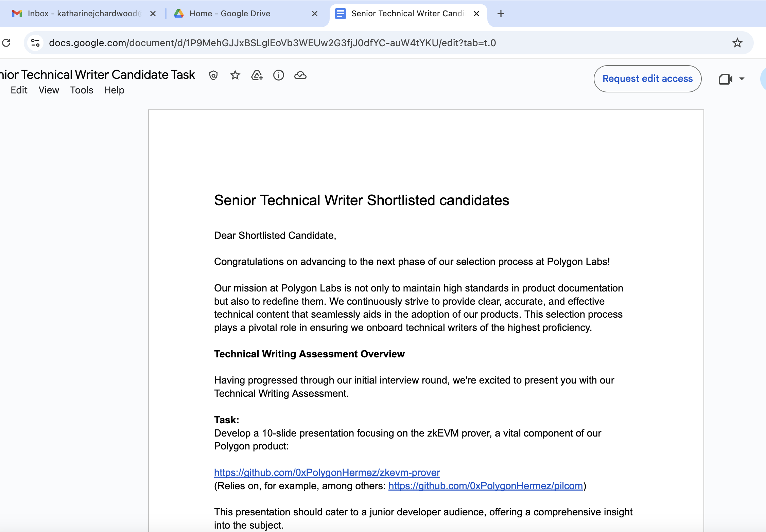Viewport: 766px width, 532px height.
Task: Bookmark this page with the star icon
Action: click(737, 43)
